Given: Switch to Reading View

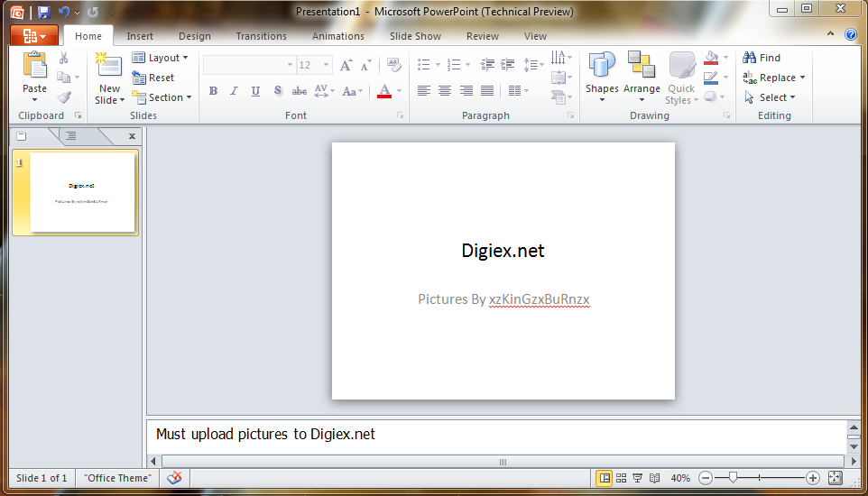Looking at the screenshot, I should tap(654, 478).
